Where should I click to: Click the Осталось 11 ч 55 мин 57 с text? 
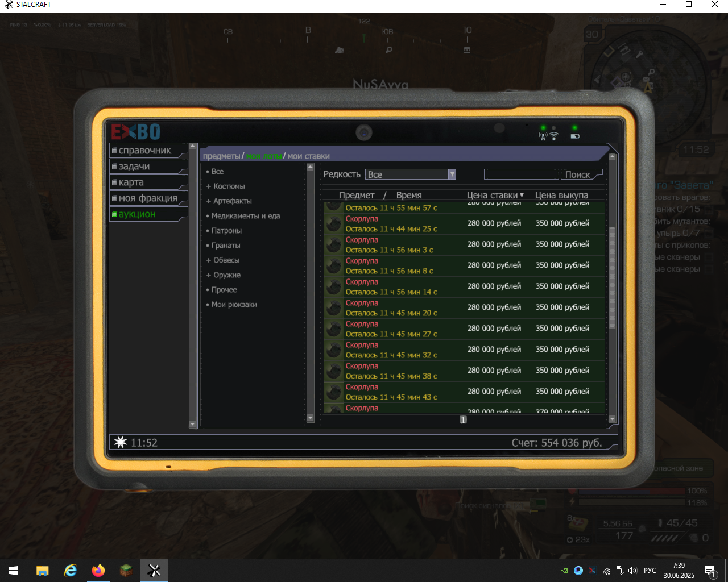pyautogui.click(x=391, y=208)
